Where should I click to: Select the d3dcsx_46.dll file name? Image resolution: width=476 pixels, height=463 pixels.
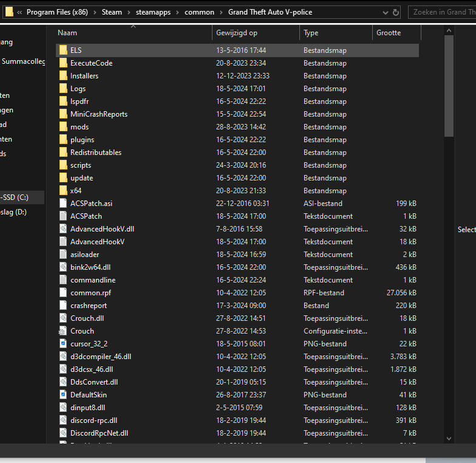[x=92, y=369]
